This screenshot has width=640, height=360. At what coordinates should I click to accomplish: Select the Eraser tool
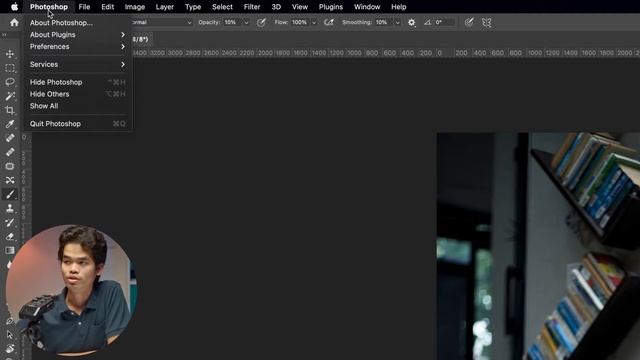tap(10, 236)
